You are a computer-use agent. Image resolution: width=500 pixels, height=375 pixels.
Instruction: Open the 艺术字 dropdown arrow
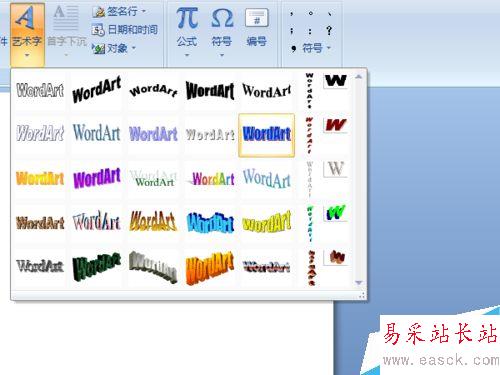click(27, 55)
